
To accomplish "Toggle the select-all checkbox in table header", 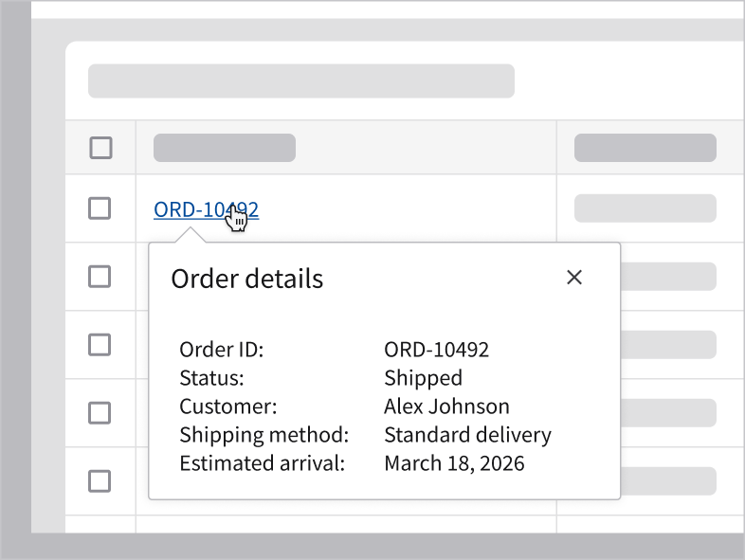I will (x=100, y=148).
